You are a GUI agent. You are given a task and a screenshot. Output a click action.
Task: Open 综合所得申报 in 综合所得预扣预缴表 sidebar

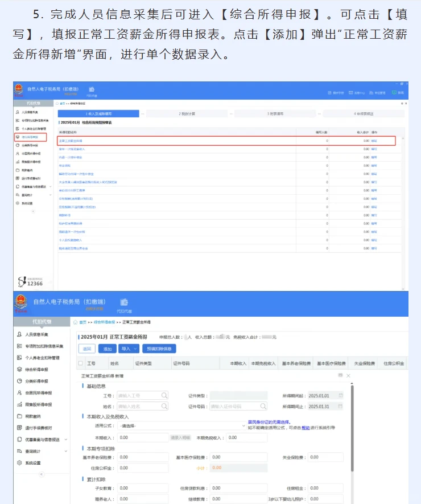31,137
